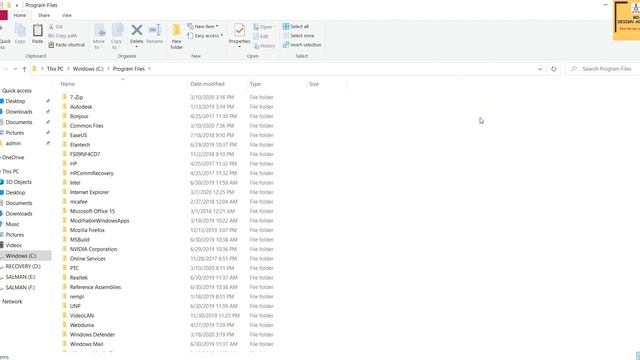Expand the Properties dropdown arrow
The image size is (640, 360).
pos(240,47)
